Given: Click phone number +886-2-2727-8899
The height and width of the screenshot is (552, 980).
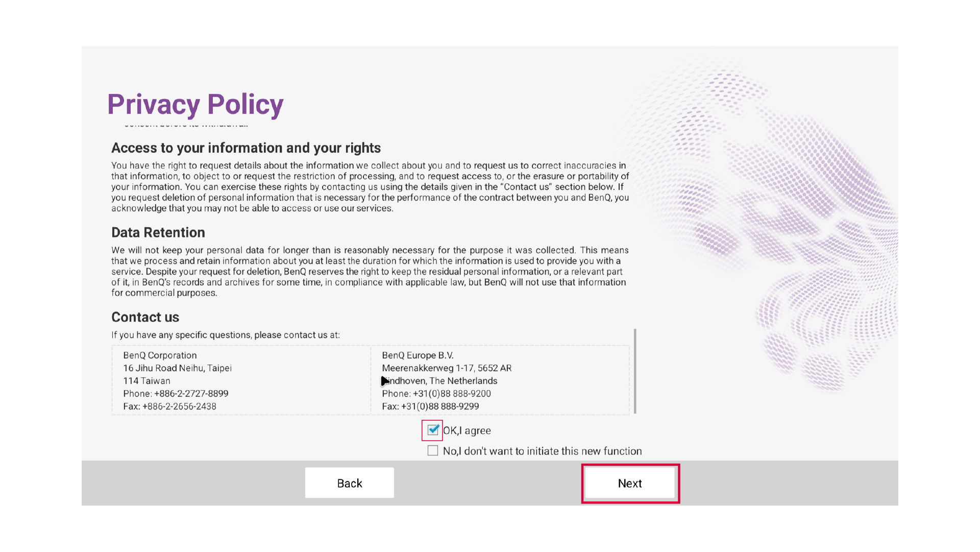Looking at the screenshot, I should (191, 394).
